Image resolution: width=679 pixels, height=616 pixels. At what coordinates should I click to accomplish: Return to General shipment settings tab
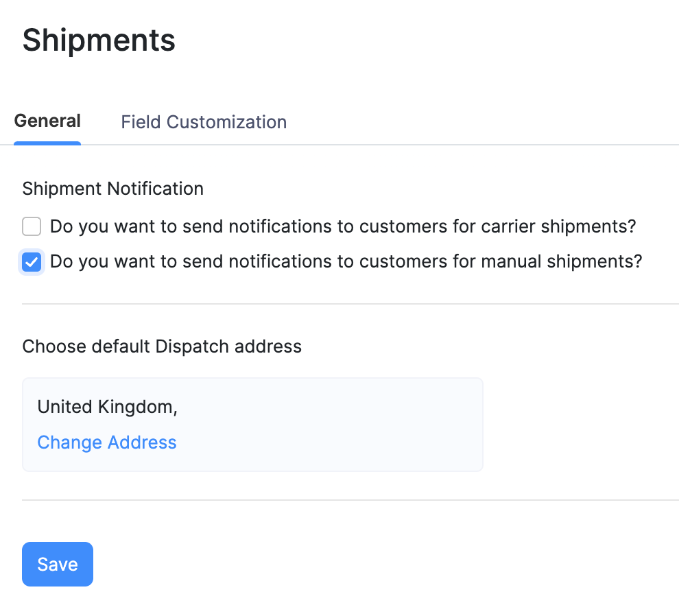47,120
